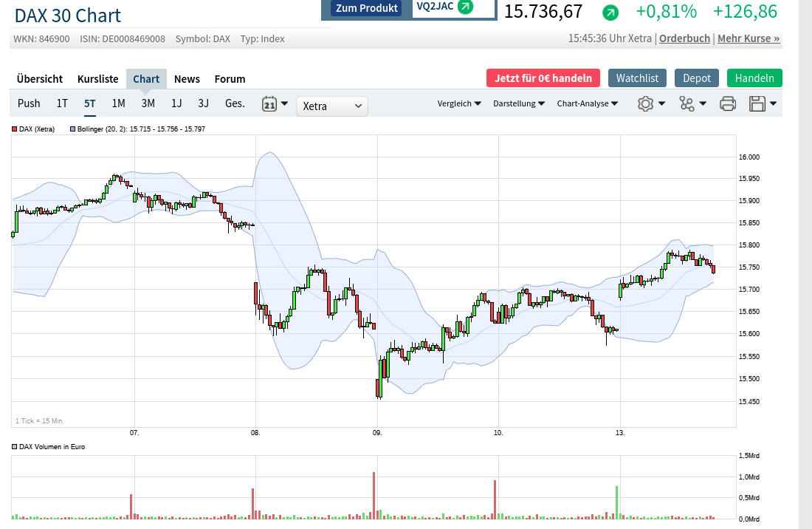This screenshot has height=529, width=812.
Task: Click the Typ: Index text
Action: (262, 39)
